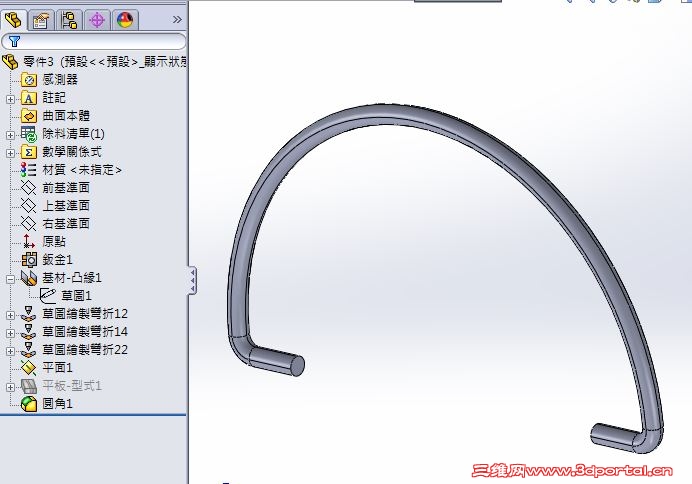Select the 圓角1 label
692x484 pixels.
coord(57,404)
